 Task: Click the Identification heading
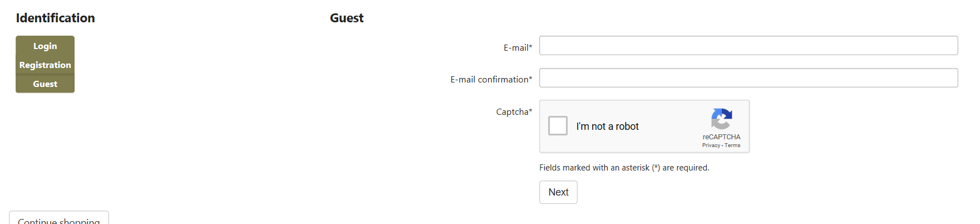tap(55, 18)
